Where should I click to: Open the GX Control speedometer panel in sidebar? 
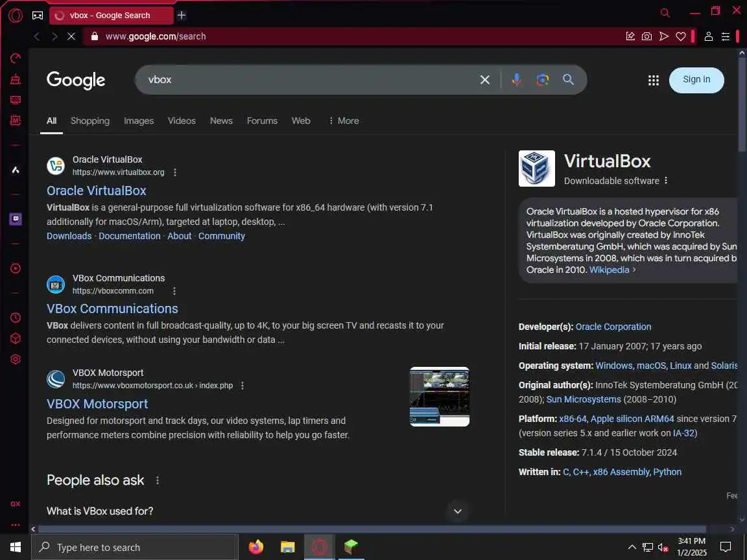[16, 58]
